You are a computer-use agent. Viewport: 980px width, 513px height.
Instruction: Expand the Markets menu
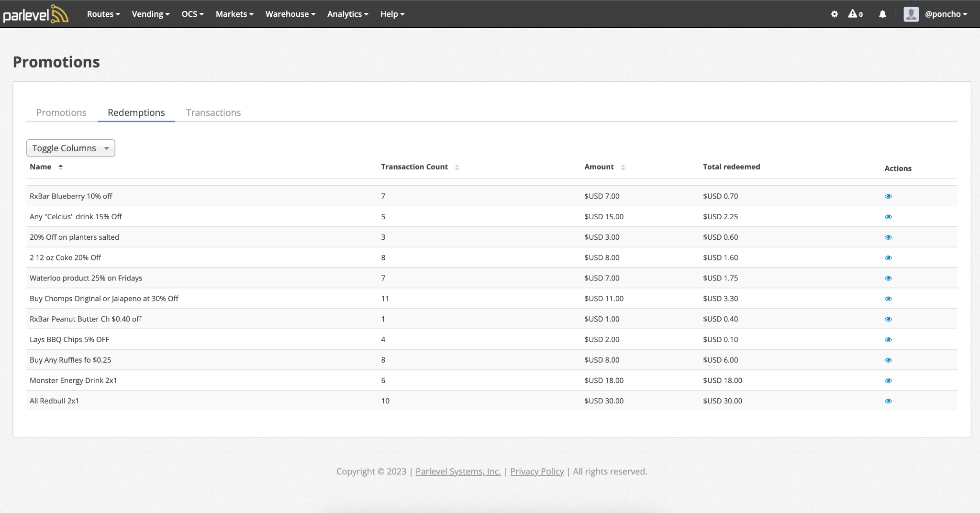coord(234,14)
